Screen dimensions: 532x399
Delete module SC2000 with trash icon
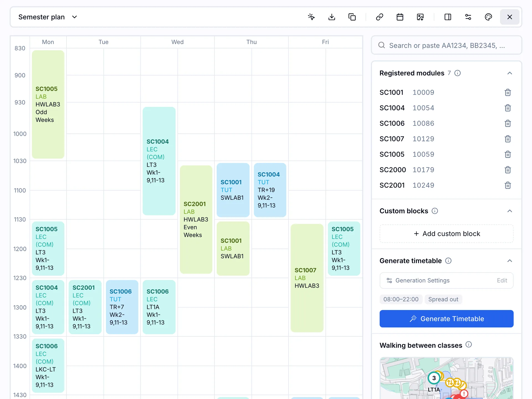click(x=508, y=170)
